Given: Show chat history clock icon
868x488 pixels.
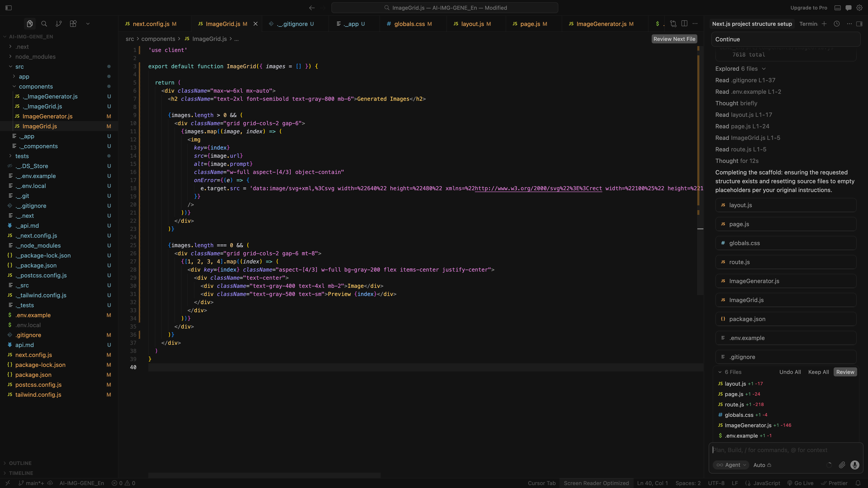Looking at the screenshot, I should 837,23.
